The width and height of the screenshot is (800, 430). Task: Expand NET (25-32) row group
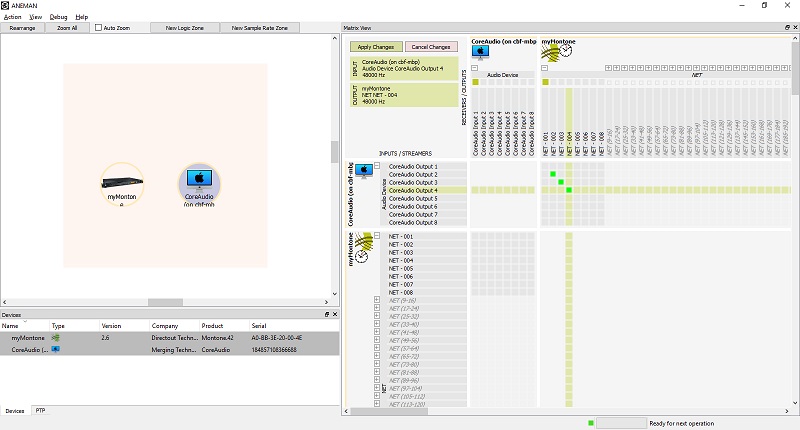pyautogui.click(x=377, y=316)
